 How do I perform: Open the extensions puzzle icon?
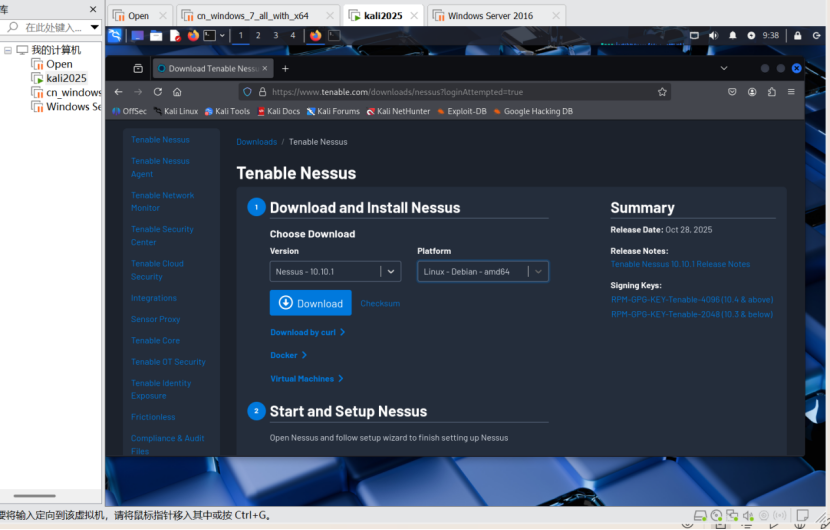(x=772, y=92)
